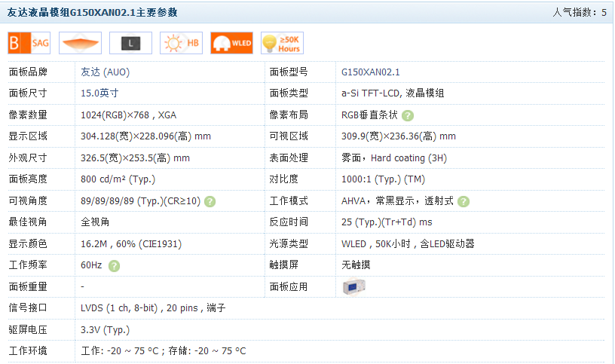Select the dark L landscape icon

[x=130, y=44]
